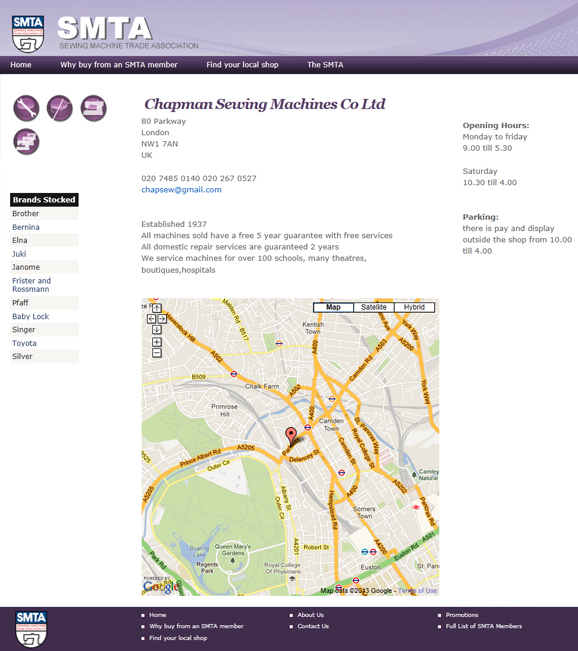Click Primrose Hill label on the map
Screen dimensions: 578x651
(x=224, y=410)
